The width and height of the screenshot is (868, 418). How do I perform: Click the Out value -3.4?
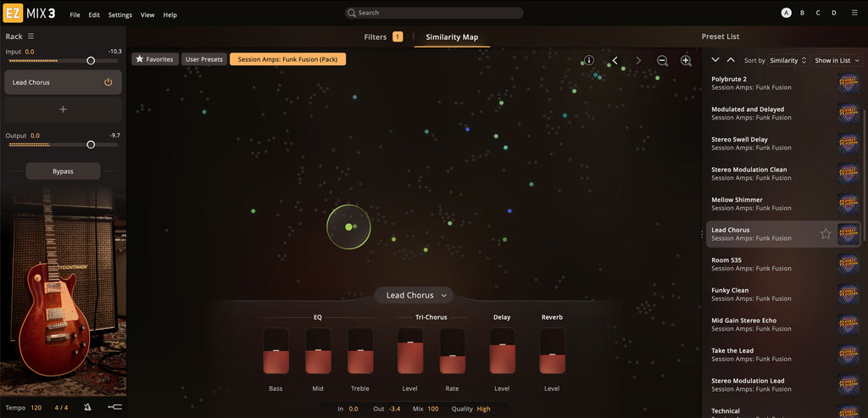pos(395,409)
